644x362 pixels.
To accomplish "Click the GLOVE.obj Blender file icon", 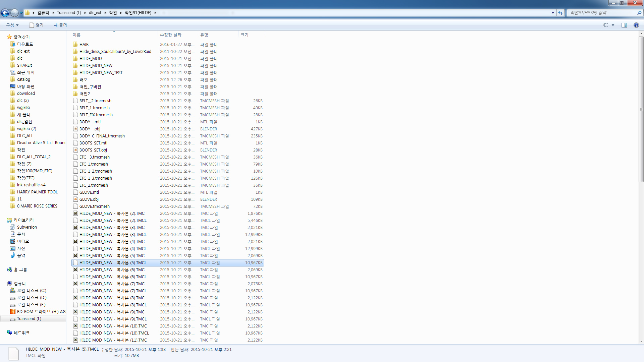I will point(75,199).
